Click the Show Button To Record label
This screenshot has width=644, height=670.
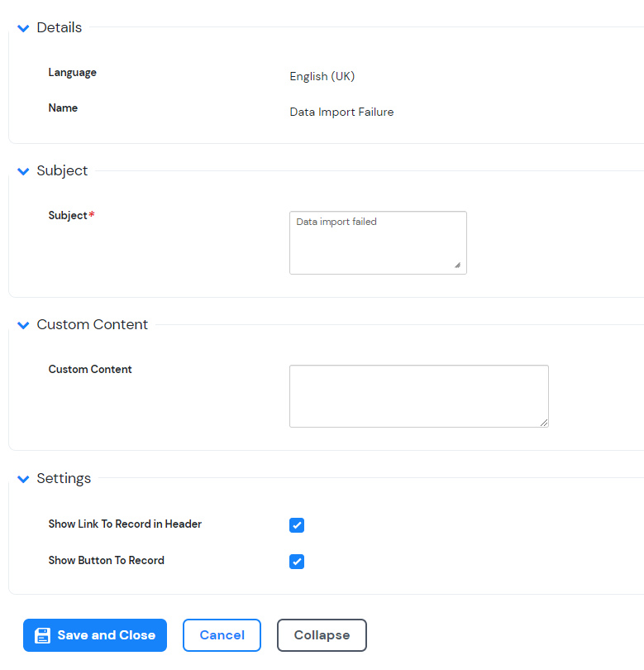106,561
